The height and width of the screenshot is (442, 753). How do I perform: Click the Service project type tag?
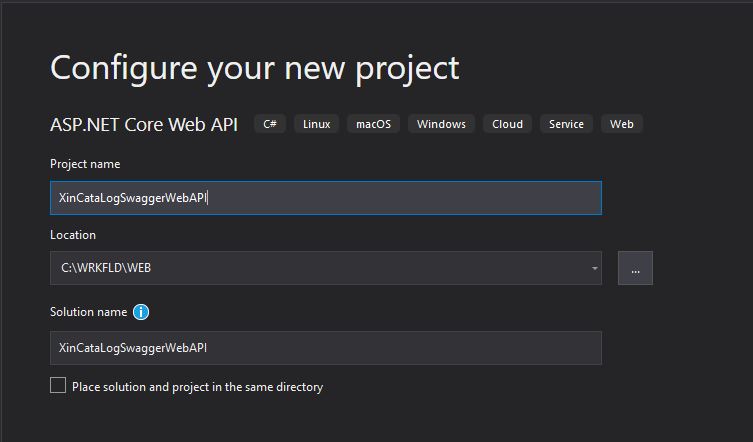coord(566,124)
